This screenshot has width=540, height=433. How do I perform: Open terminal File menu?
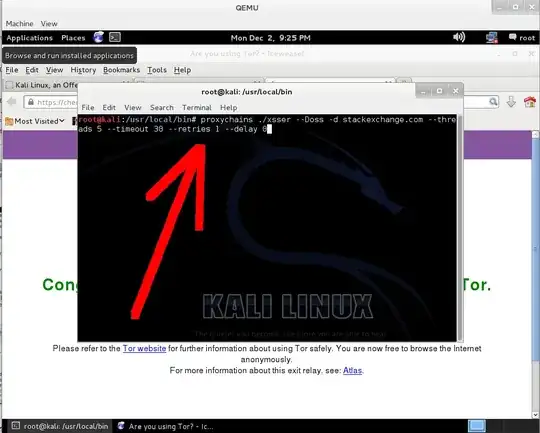point(88,107)
